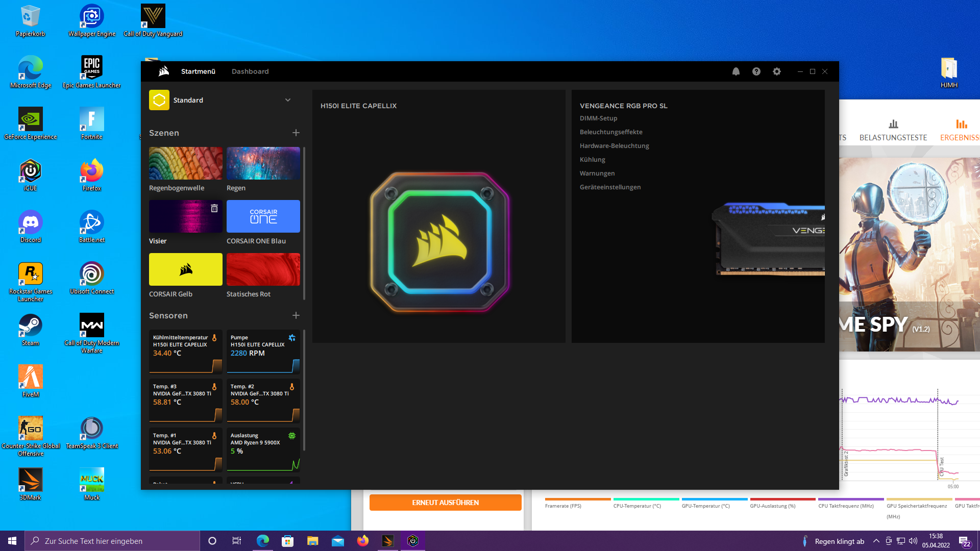Screen dimensions: 980x551
Task: Select the Startmenü tab
Action: point(198,71)
